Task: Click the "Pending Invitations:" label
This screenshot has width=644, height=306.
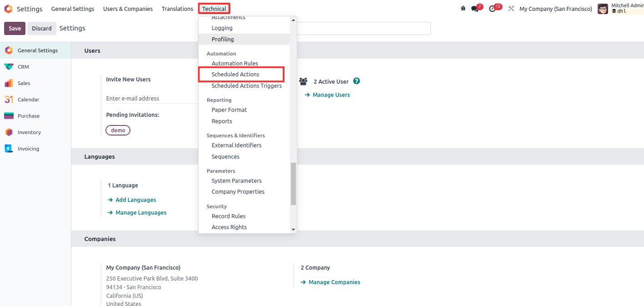Action: coord(133,115)
